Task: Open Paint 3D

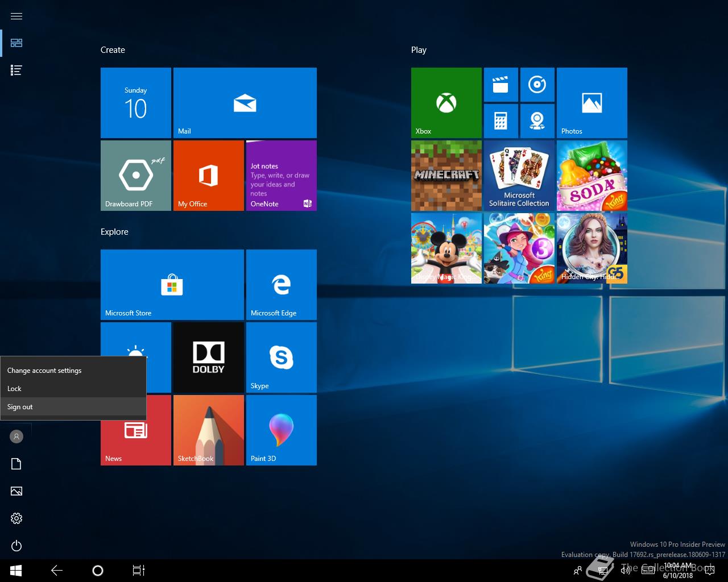Action: pyautogui.click(x=282, y=430)
